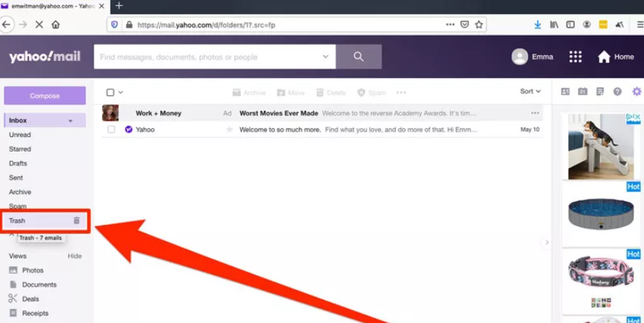Click the magnifier search button
This screenshot has height=323, width=644.
tap(358, 57)
